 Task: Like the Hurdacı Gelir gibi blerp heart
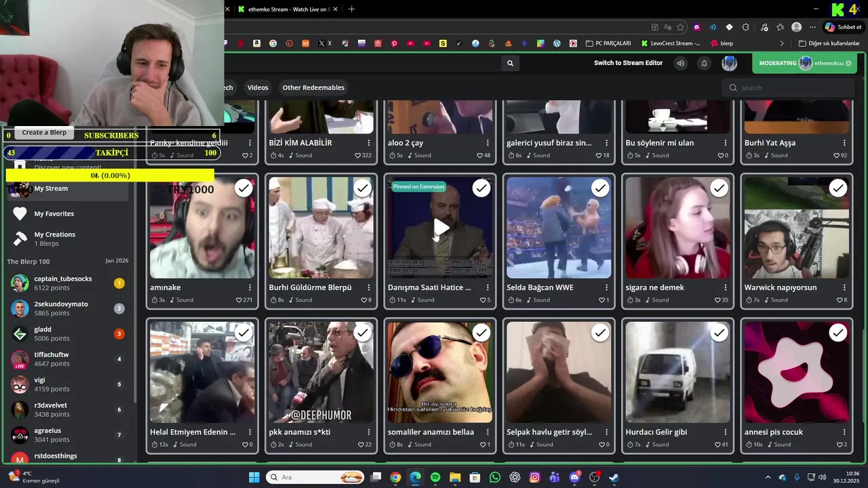pyautogui.click(x=718, y=445)
